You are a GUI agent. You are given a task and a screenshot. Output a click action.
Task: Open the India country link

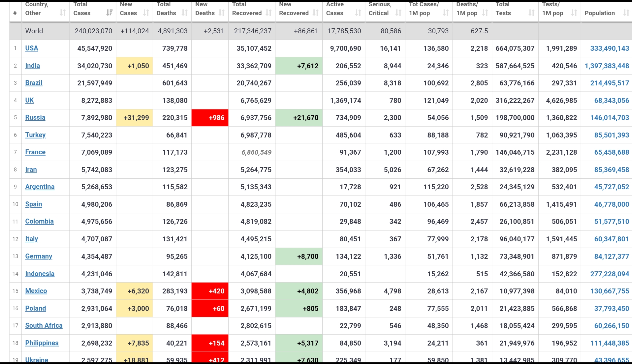(33, 66)
